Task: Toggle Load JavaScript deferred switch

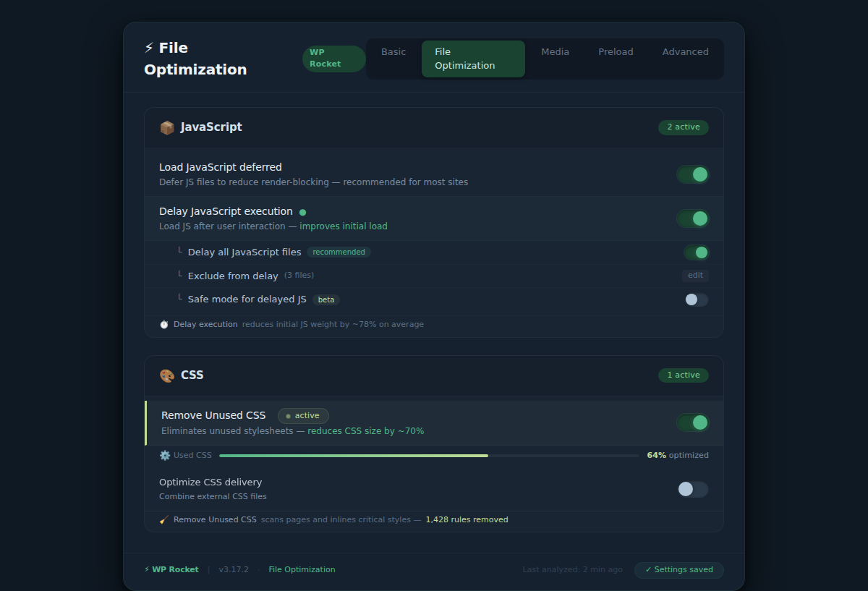Action: 693,174
